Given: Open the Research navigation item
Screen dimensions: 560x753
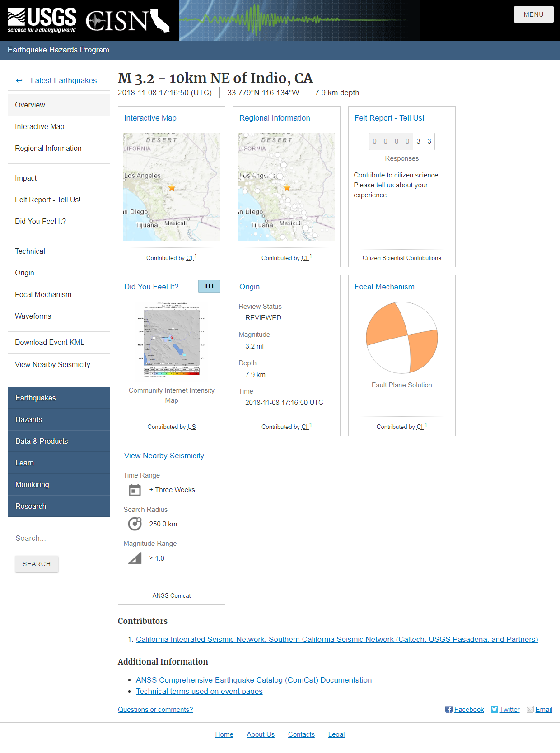Looking at the screenshot, I should pos(59,506).
